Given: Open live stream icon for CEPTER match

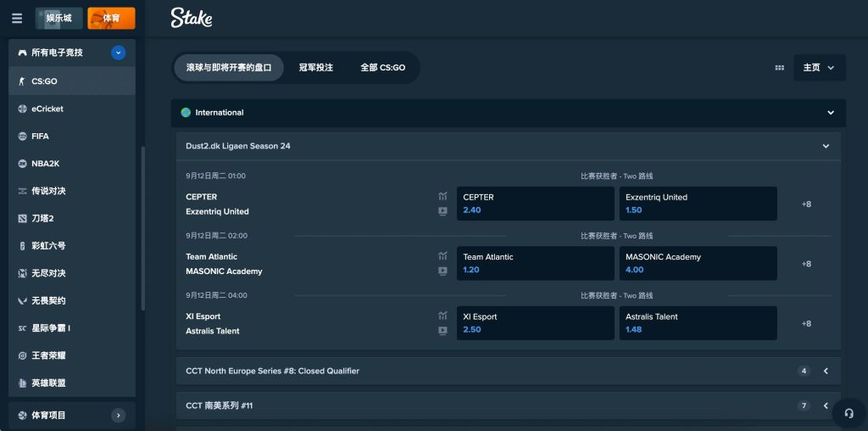Looking at the screenshot, I should coord(442,211).
